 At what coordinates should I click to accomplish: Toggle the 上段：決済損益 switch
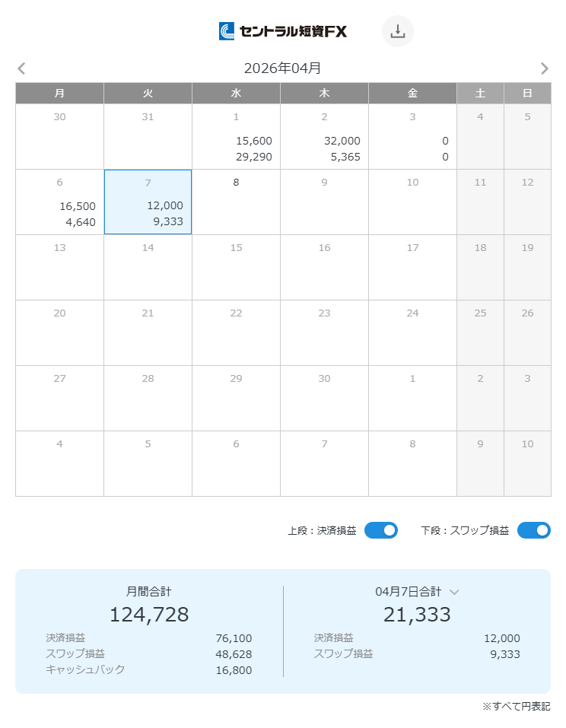click(x=380, y=530)
